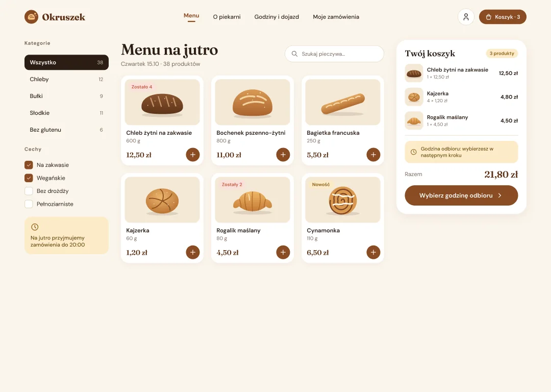551x392 pixels.
Task: Select the Słodkie category
Action: (66, 113)
